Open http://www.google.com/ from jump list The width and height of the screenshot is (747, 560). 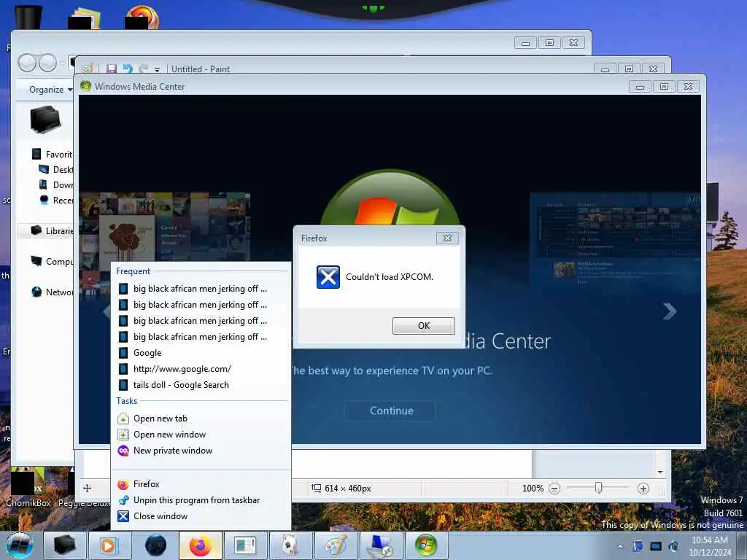point(200,369)
